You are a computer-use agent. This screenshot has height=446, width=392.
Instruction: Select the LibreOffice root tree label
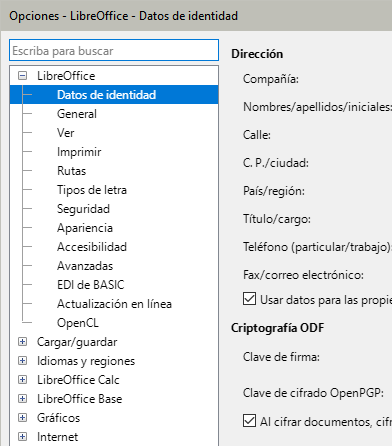66,76
